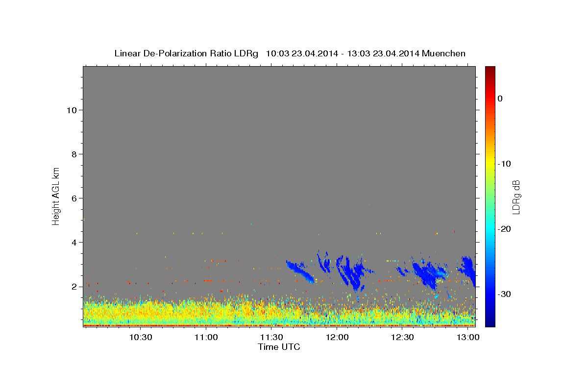Click the Time UTC axis label

tap(279, 347)
